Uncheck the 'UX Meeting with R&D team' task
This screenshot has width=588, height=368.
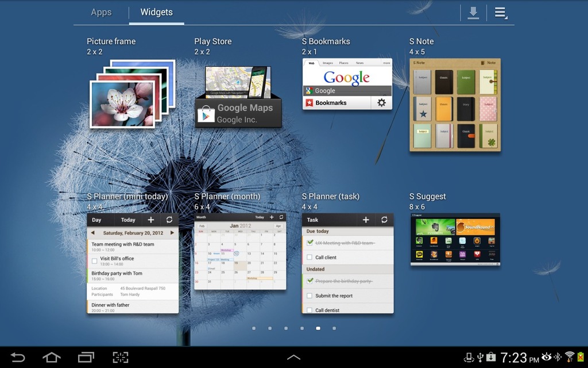pyautogui.click(x=310, y=243)
